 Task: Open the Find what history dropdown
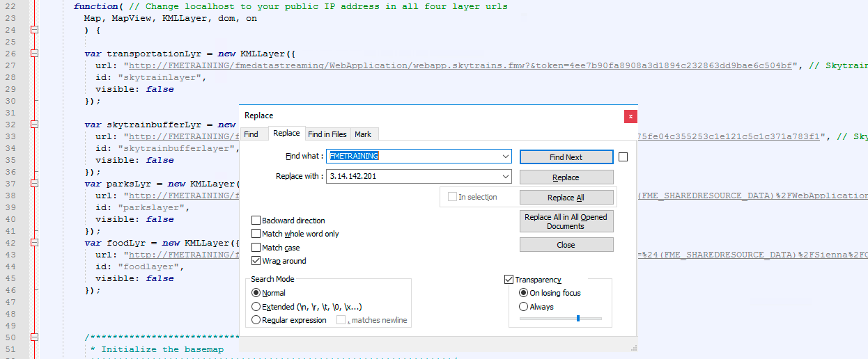pyautogui.click(x=506, y=157)
